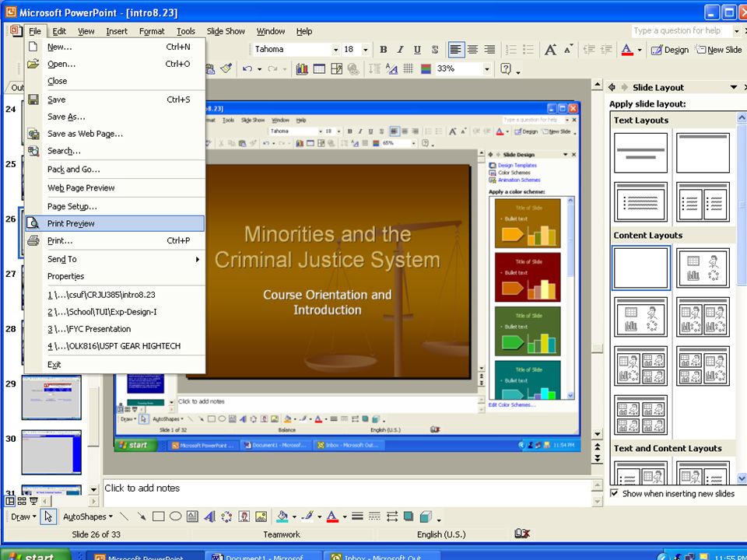Apply bulleted list formatting
This screenshot has height=560, width=747.
(528, 50)
